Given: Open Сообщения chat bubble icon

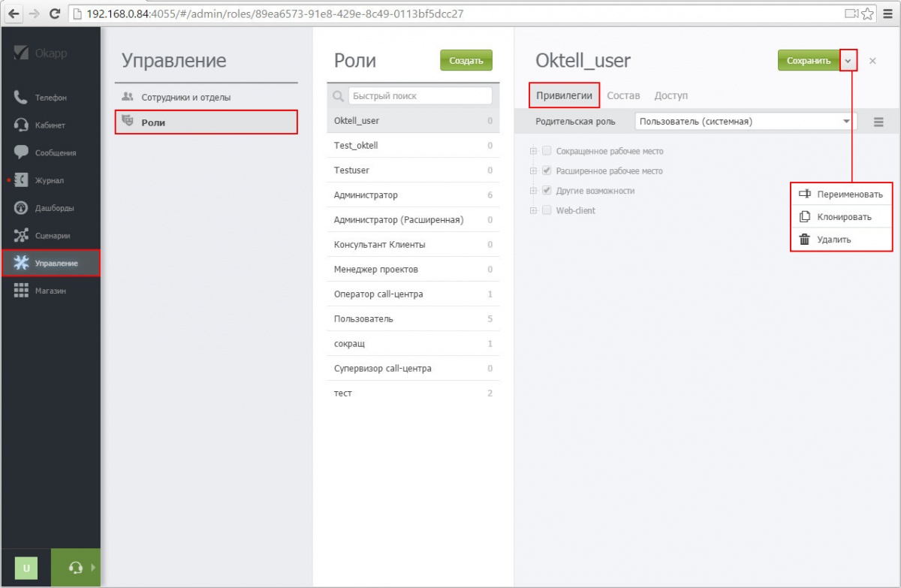Looking at the screenshot, I should tap(22, 152).
